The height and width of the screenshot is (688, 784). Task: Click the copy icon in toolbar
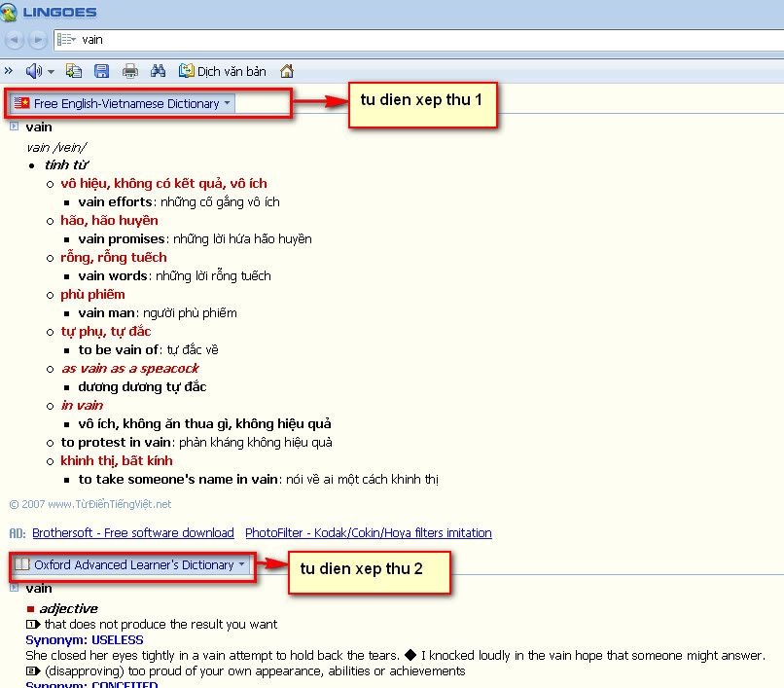click(74, 71)
